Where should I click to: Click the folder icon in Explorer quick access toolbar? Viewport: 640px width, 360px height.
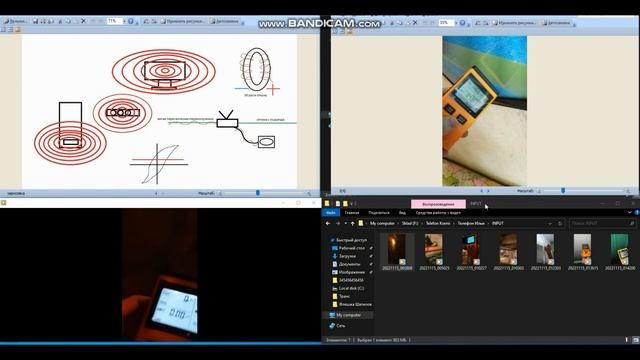[345, 203]
